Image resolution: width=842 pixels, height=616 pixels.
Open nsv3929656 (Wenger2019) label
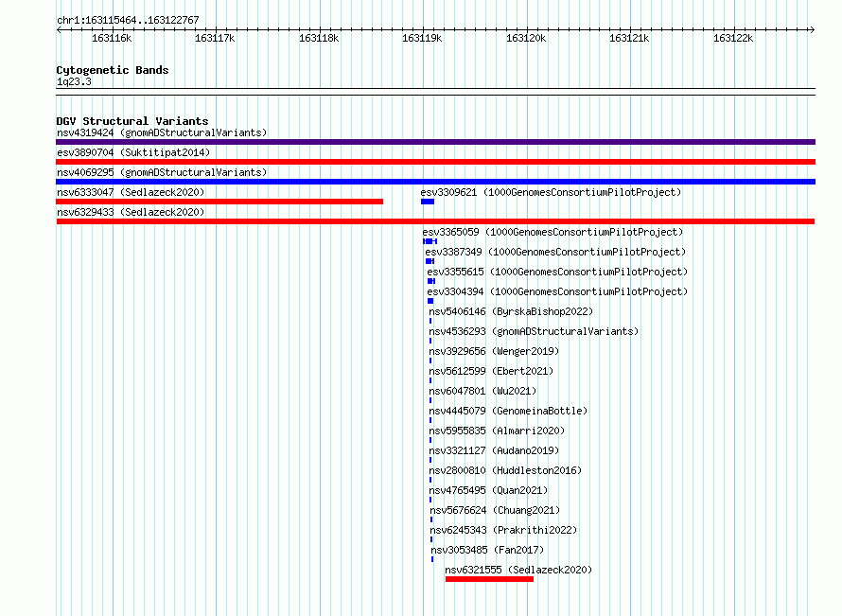[494, 351]
